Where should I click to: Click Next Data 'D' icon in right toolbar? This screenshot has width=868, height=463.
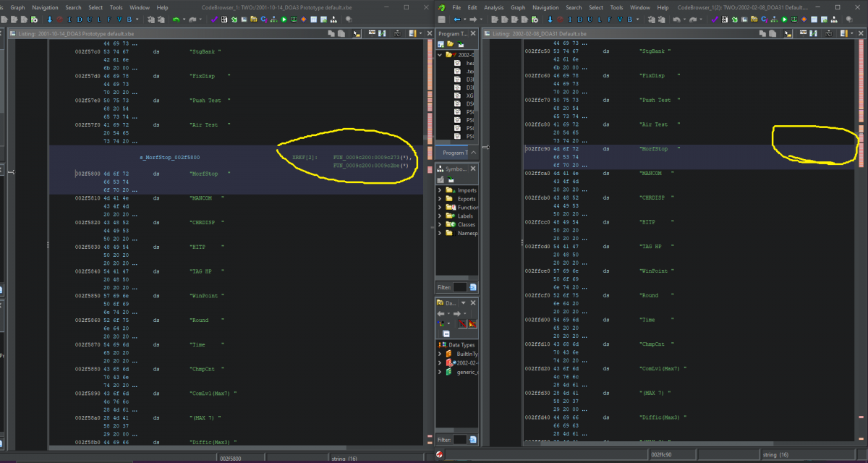pos(579,19)
